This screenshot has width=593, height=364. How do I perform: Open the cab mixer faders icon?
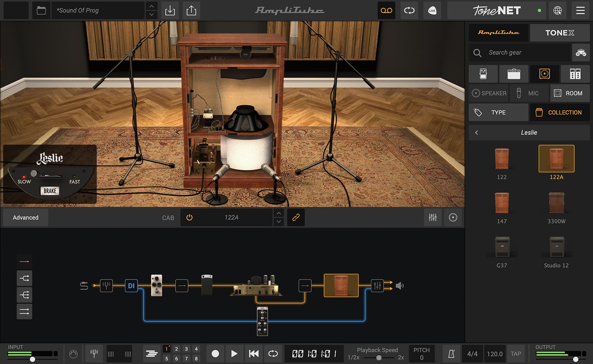(433, 217)
